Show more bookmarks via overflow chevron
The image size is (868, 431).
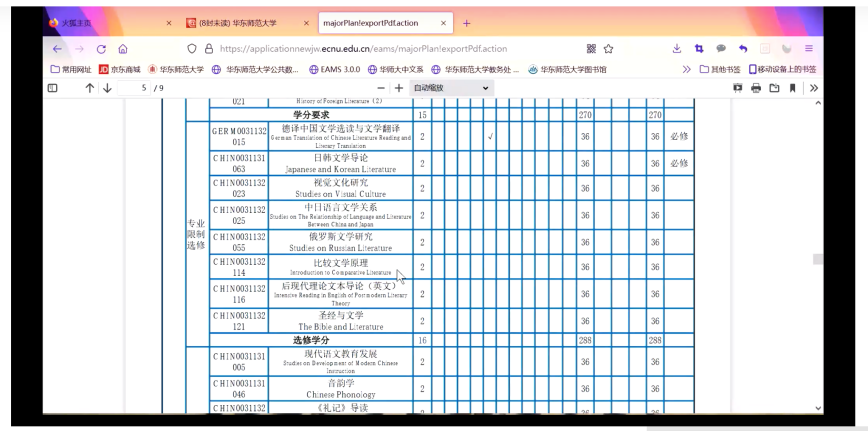[686, 69]
